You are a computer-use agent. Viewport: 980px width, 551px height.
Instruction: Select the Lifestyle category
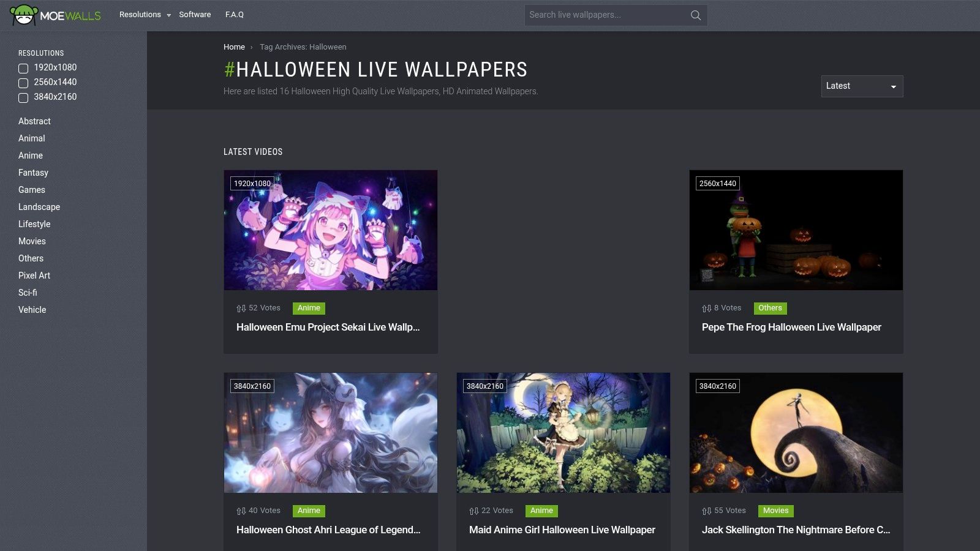[34, 224]
